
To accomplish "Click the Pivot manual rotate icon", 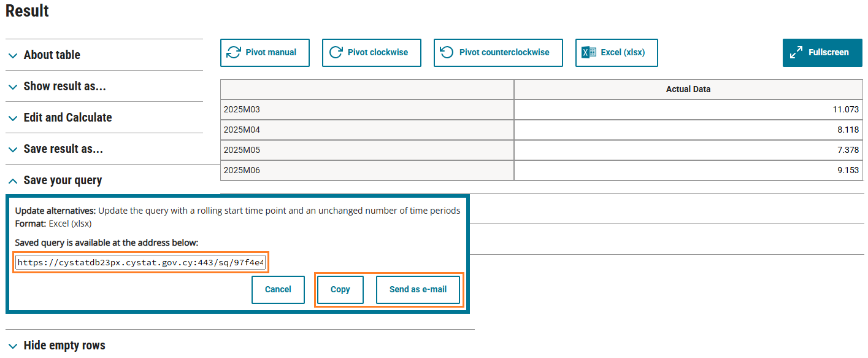I will (x=234, y=53).
